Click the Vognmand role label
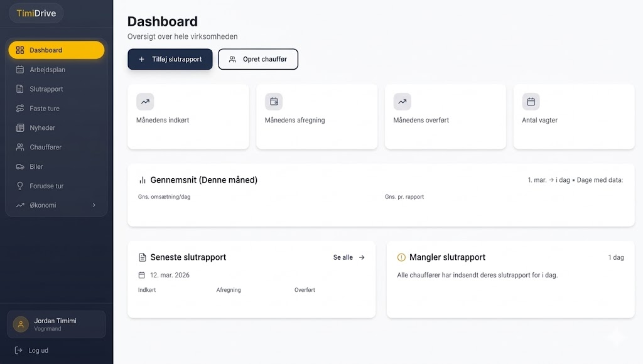This screenshot has height=364, width=643. coord(48,329)
